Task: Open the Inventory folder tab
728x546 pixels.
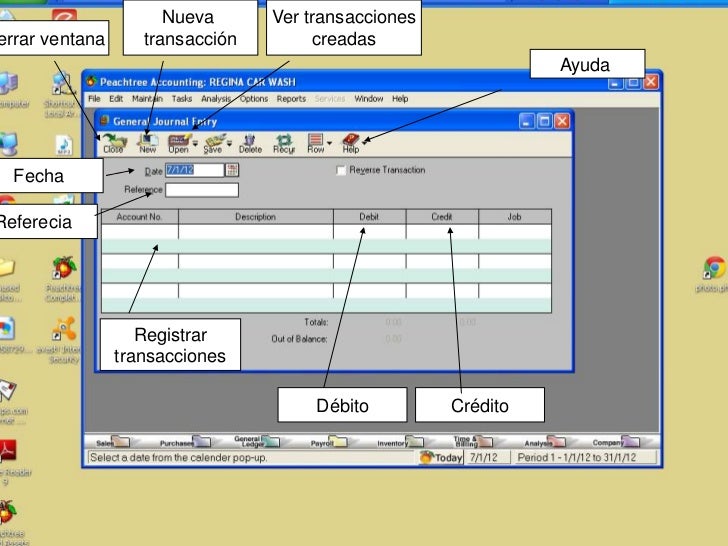Action: click(400, 442)
